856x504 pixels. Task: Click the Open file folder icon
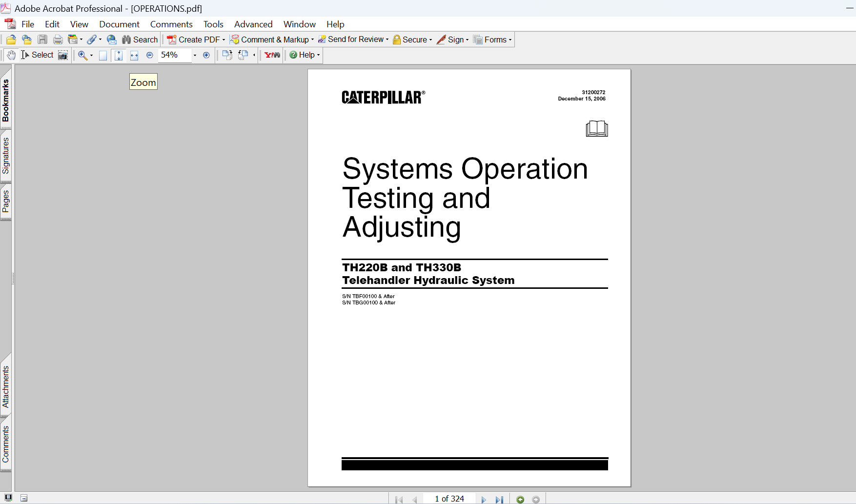[11, 40]
